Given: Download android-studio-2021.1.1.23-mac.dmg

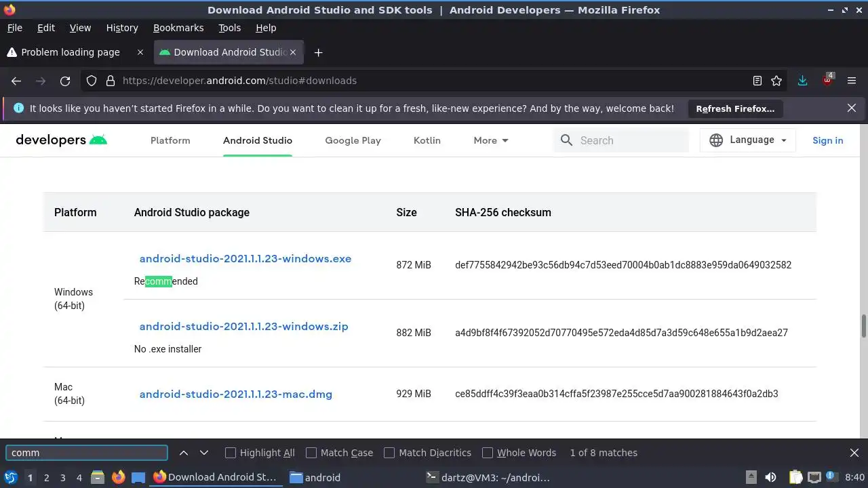Looking at the screenshot, I should [236, 394].
